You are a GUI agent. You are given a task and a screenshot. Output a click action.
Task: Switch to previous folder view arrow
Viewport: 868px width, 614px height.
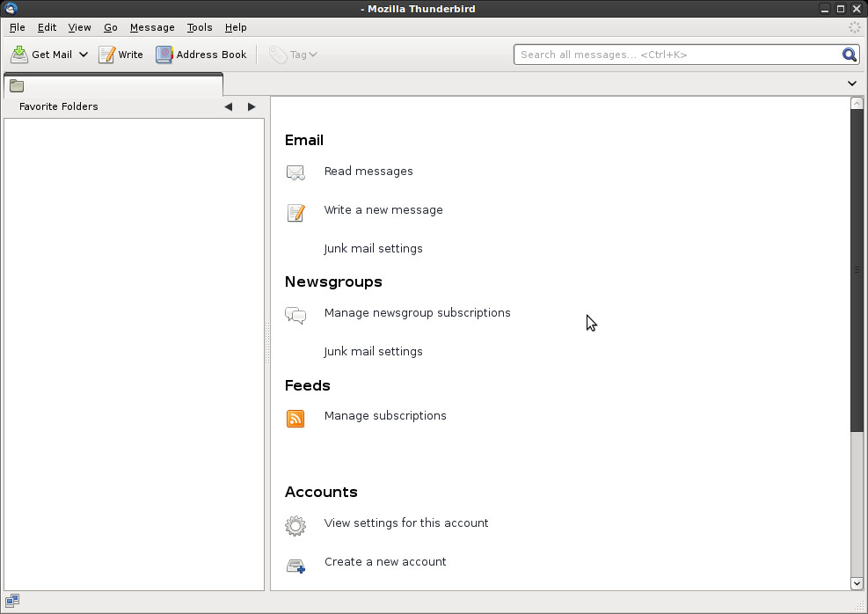229,106
